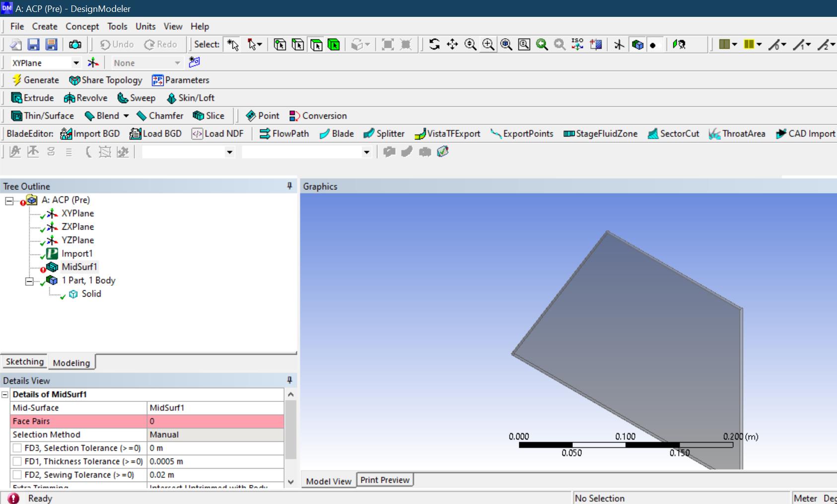This screenshot has height=504, width=837.
Task: Click Zoom to Fit icon
Action: [x=506, y=45]
